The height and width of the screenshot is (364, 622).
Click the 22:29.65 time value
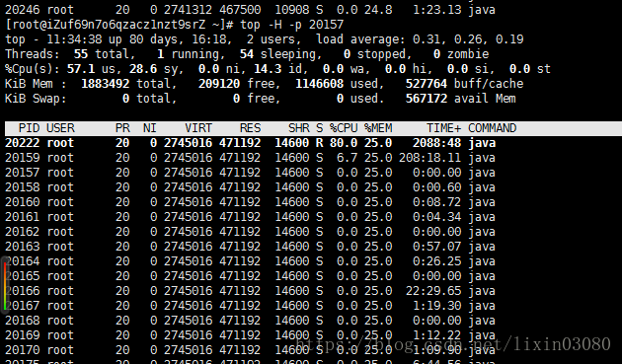point(433,291)
